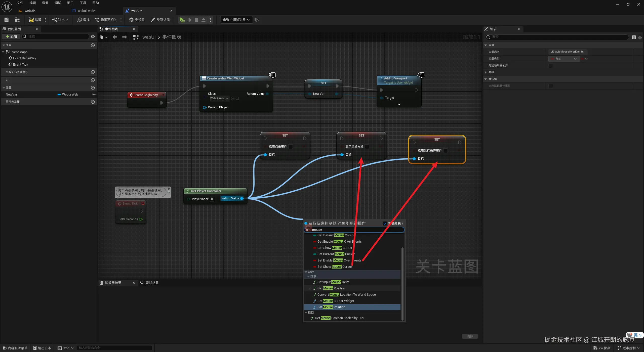Open the variable type 布尔 dropdown

[564, 59]
